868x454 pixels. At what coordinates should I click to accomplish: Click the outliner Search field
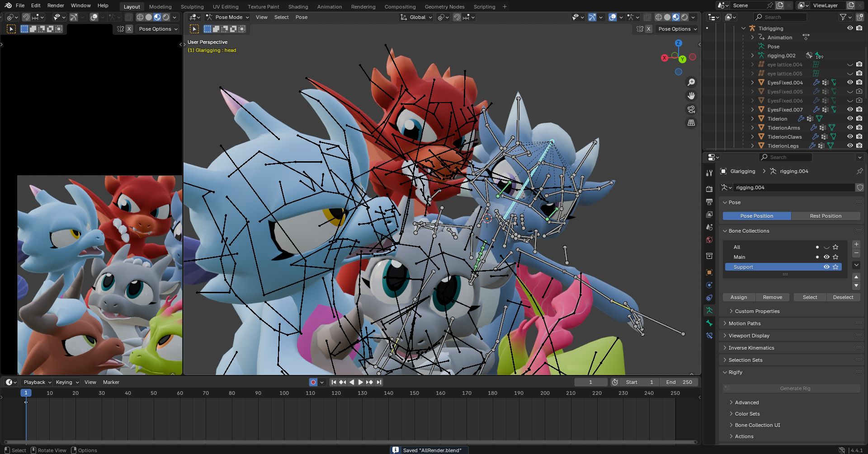pyautogui.click(x=781, y=17)
